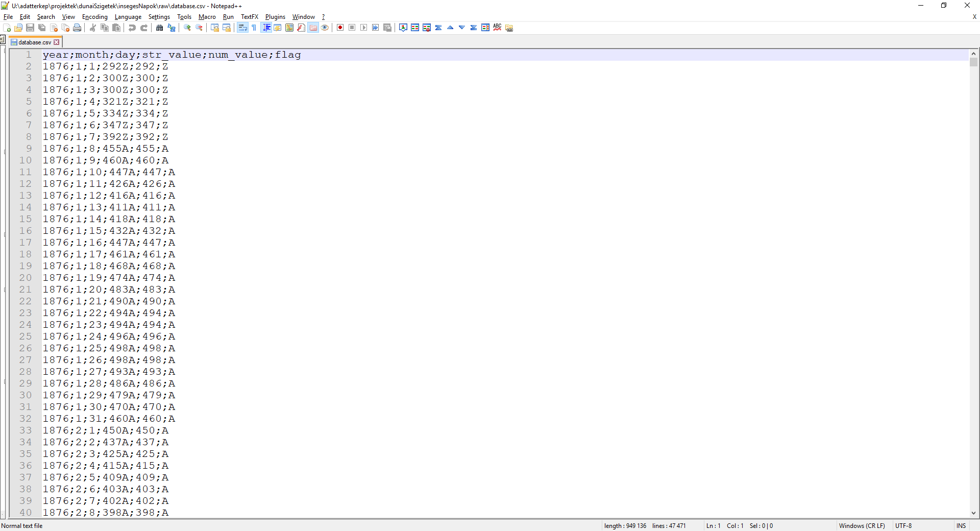Toggle synchronized horizontal scrolling
The image size is (980, 531).
coord(227,28)
